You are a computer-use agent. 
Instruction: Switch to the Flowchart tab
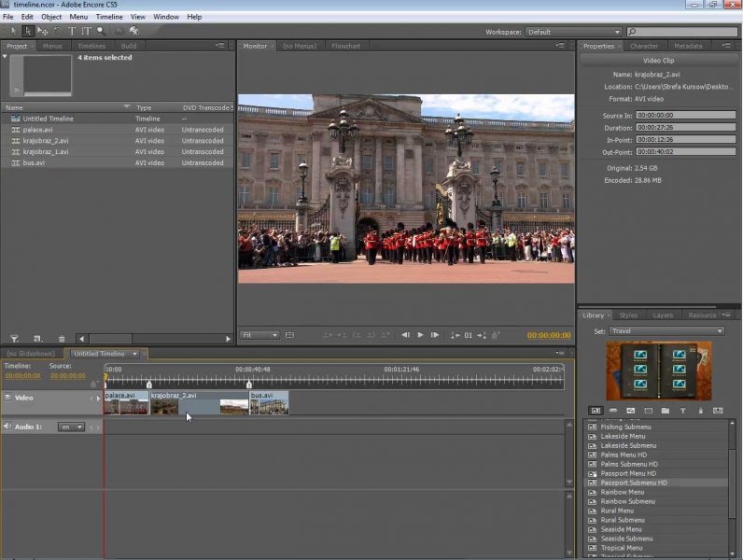point(346,46)
